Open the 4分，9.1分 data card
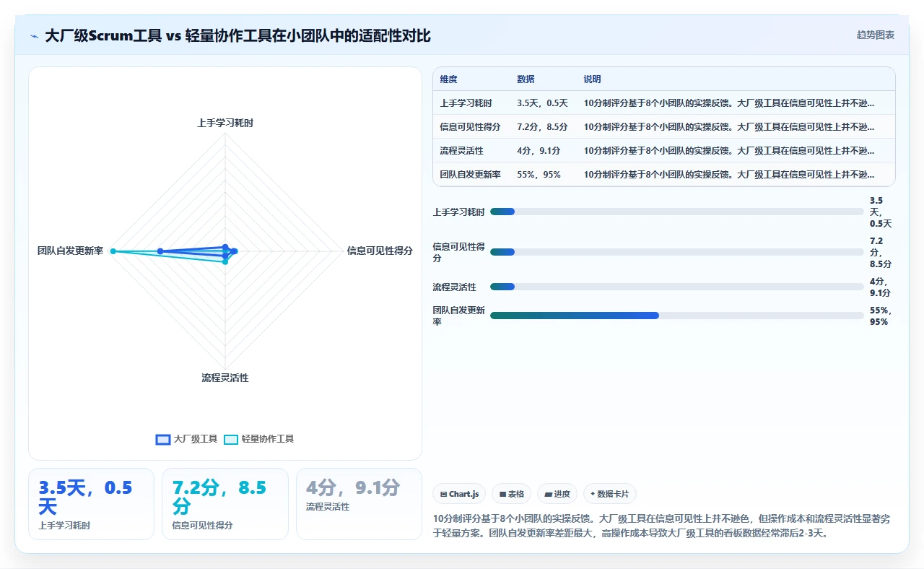Screen dimensions: 924x569 point(359,504)
